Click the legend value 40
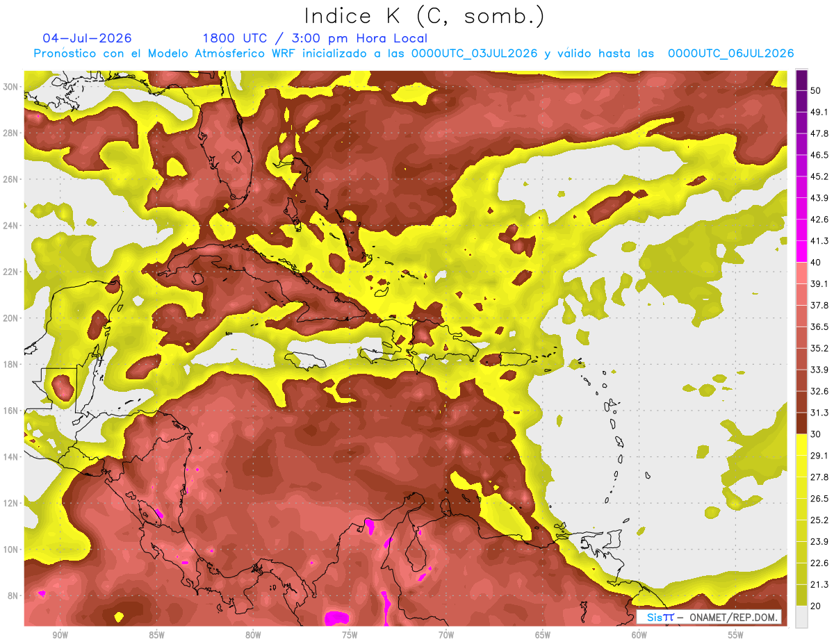The width and height of the screenshot is (834, 644). (x=816, y=263)
